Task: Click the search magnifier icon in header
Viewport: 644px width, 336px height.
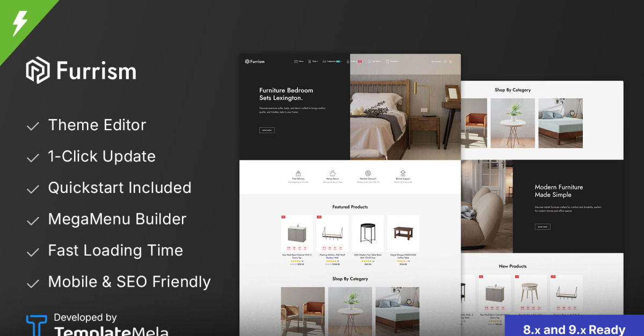Action: pyautogui.click(x=445, y=62)
